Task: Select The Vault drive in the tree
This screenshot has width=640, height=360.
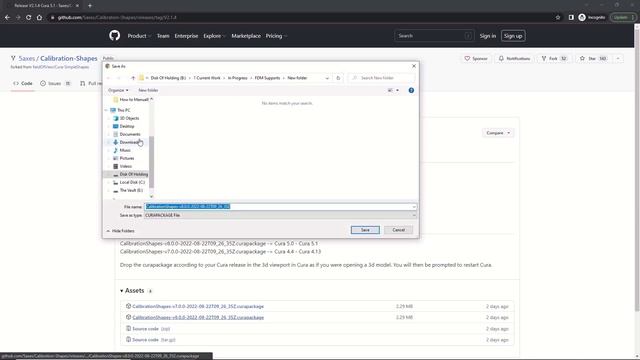Action: pyautogui.click(x=131, y=190)
